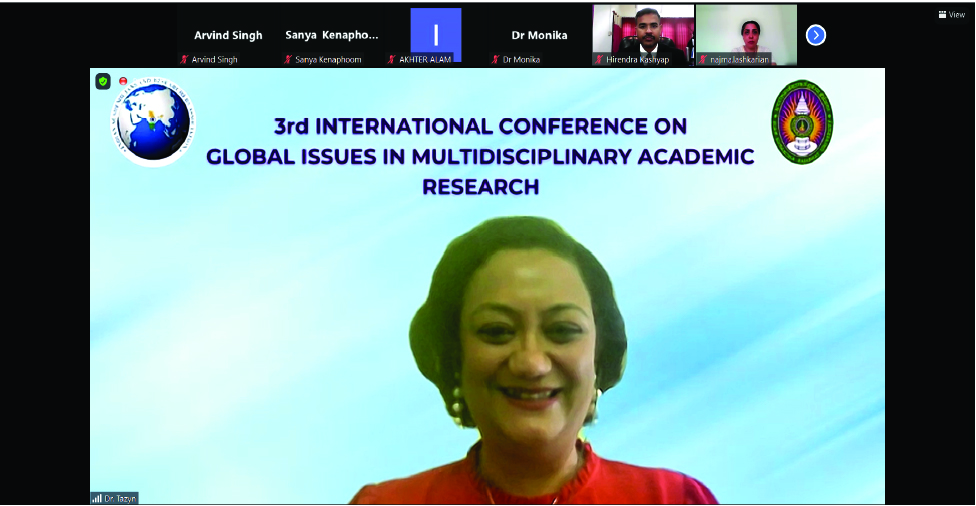Click the green encryption shield icon
Screen dimensions: 976x506
point(103,81)
